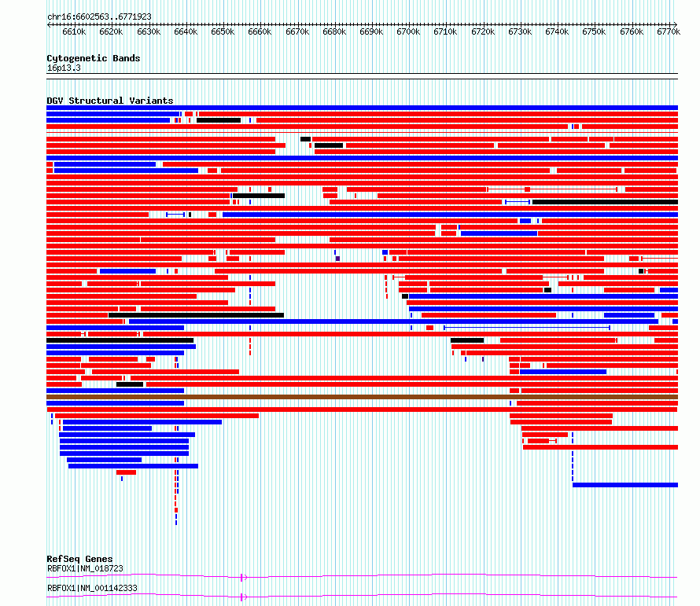
Task: Click the 16p13.3 cytogenetic band outline
Action: (362, 76)
